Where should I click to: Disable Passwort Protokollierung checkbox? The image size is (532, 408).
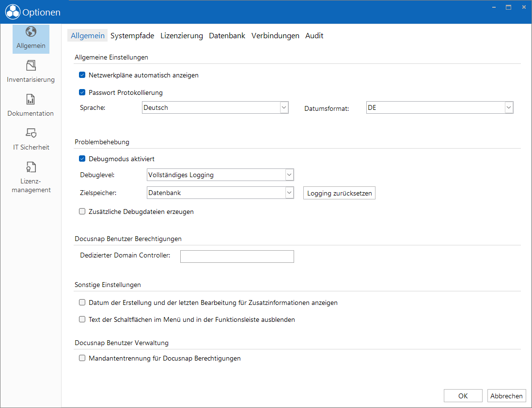82,92
